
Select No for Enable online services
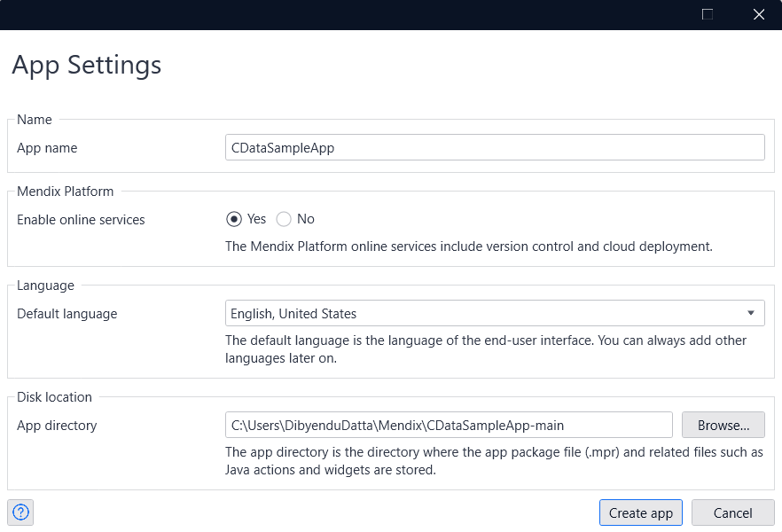pyautogui.click(x=284, y=219)
